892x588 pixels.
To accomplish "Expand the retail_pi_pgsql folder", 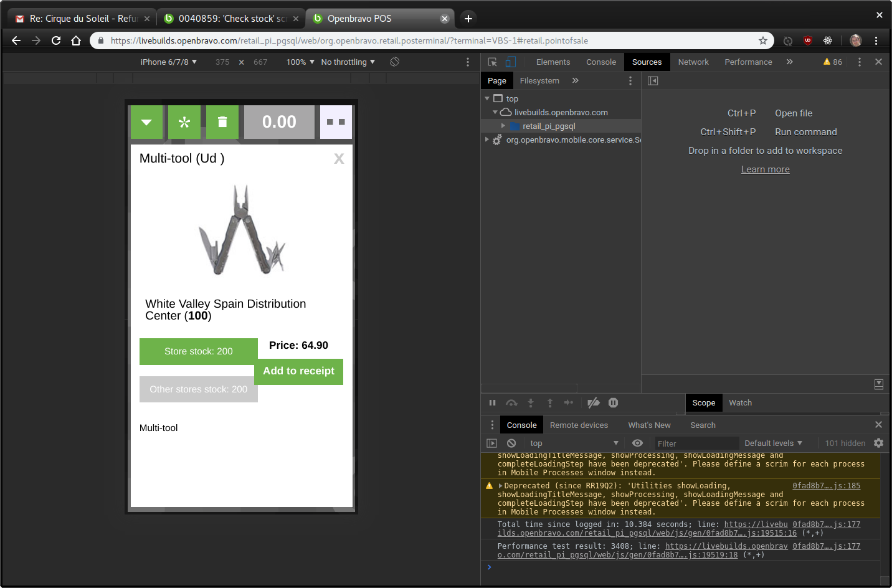I will (503, 126).
